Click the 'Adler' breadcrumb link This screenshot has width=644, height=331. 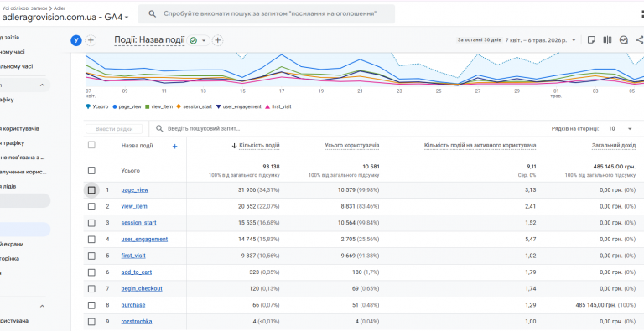pyautogui.click(x=60, y=8)
